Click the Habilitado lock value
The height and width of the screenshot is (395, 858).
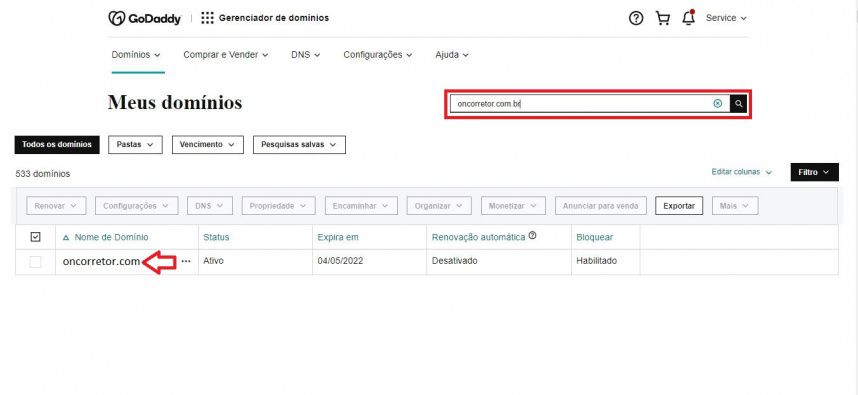pyautogui.click(x=597, y=261)
